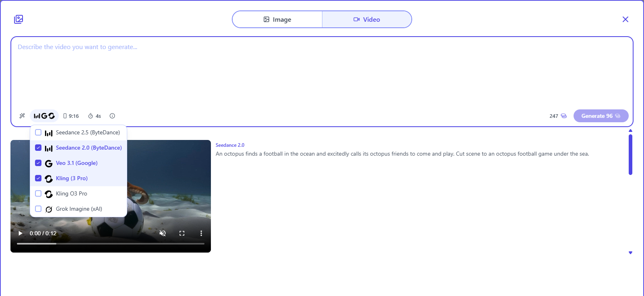
Task: Open the 9:16 aspect ratio dropdown
Action: pos(71,116)
